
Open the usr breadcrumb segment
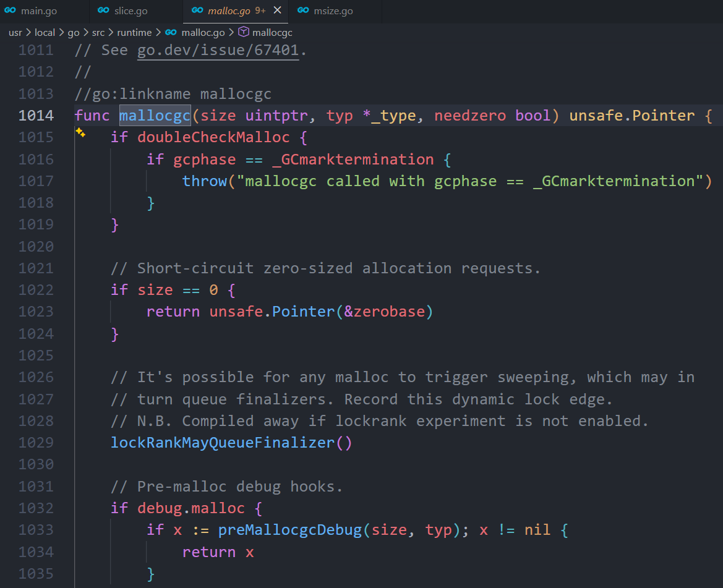pos(15,33)
